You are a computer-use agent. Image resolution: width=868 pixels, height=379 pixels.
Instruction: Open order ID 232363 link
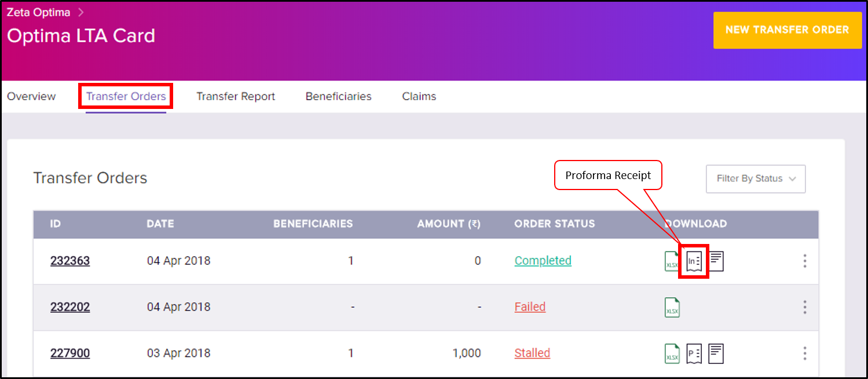70,261
